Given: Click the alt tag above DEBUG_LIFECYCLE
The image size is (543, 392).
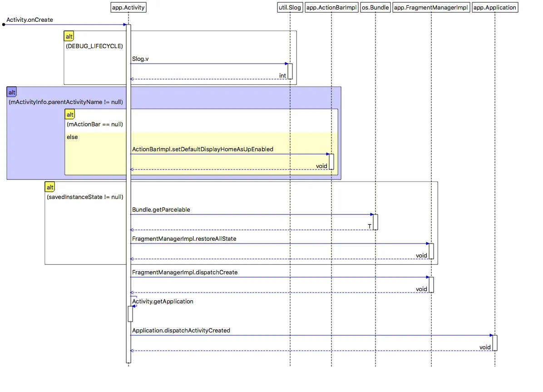Looking at the screenshot, I should [x=69, y=36].
